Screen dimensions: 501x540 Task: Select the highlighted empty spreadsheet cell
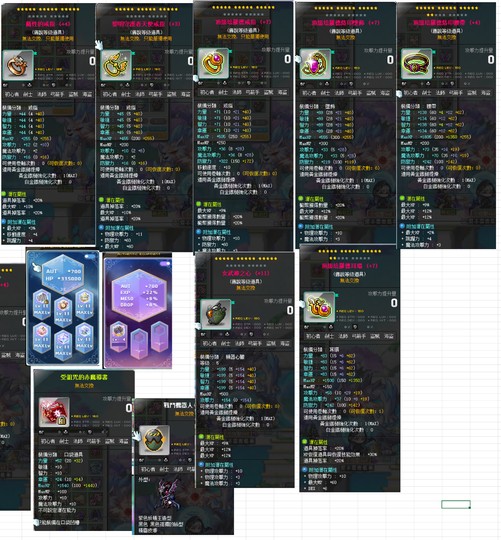coord(456,504)
